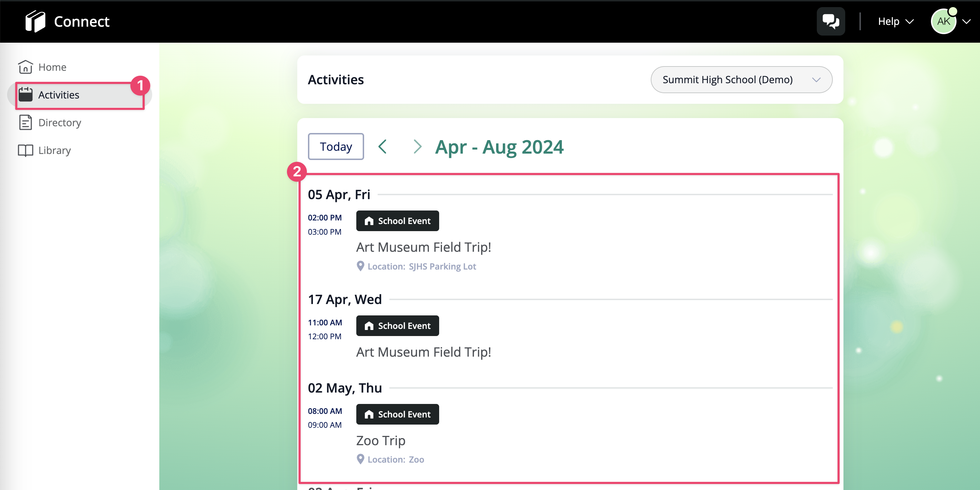Go to previous date range arrow
Image resolution: width=980 pixels, height=490 pixels.
coord(383,147)
